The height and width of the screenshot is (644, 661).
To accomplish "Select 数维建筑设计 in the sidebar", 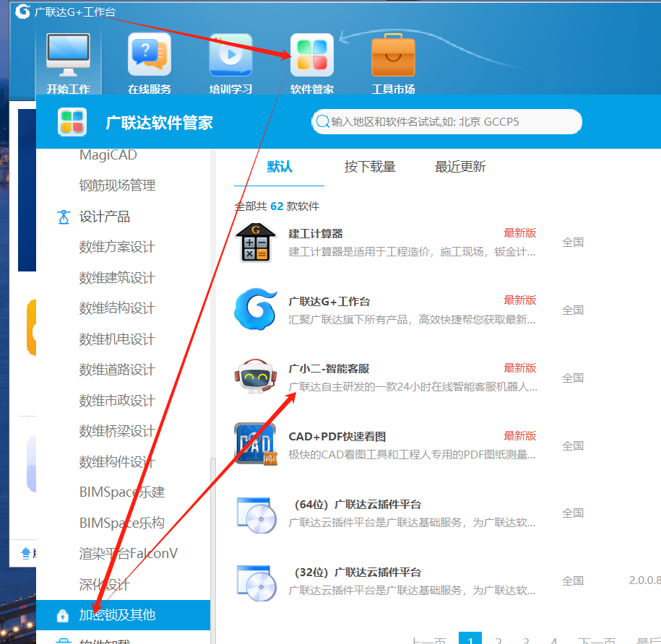I will (117, 277).
